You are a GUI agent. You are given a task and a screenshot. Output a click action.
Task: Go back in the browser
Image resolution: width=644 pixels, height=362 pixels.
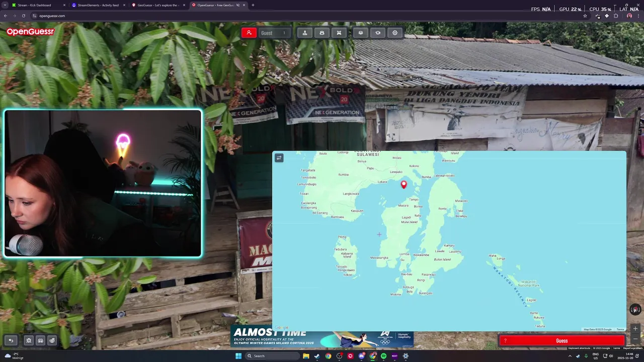point(6,16)
